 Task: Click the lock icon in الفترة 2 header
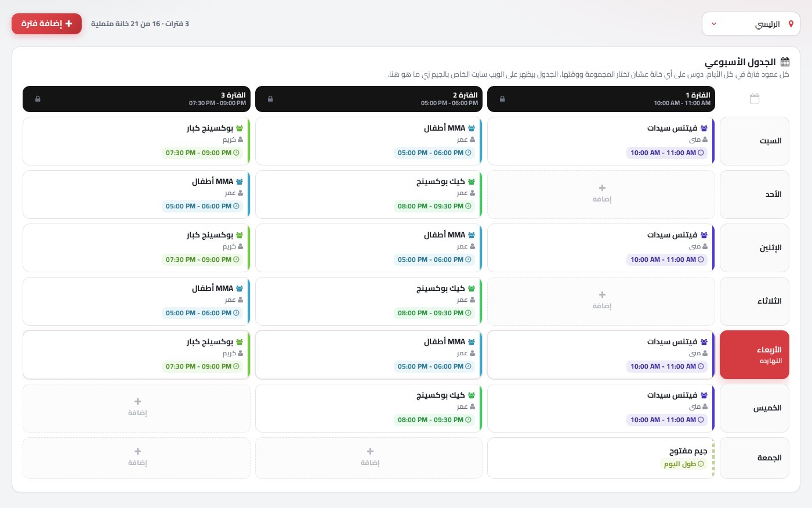(270, 99)
